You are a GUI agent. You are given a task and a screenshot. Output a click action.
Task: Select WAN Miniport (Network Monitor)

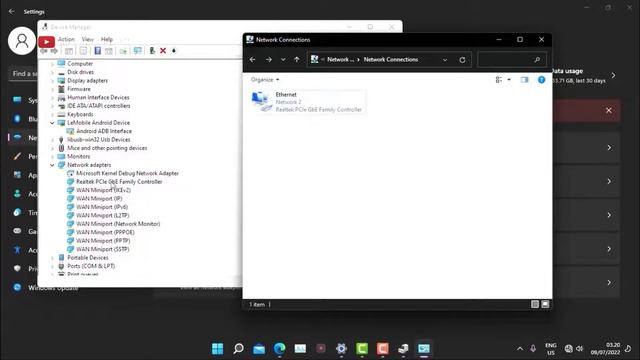[x=118, y=224]
